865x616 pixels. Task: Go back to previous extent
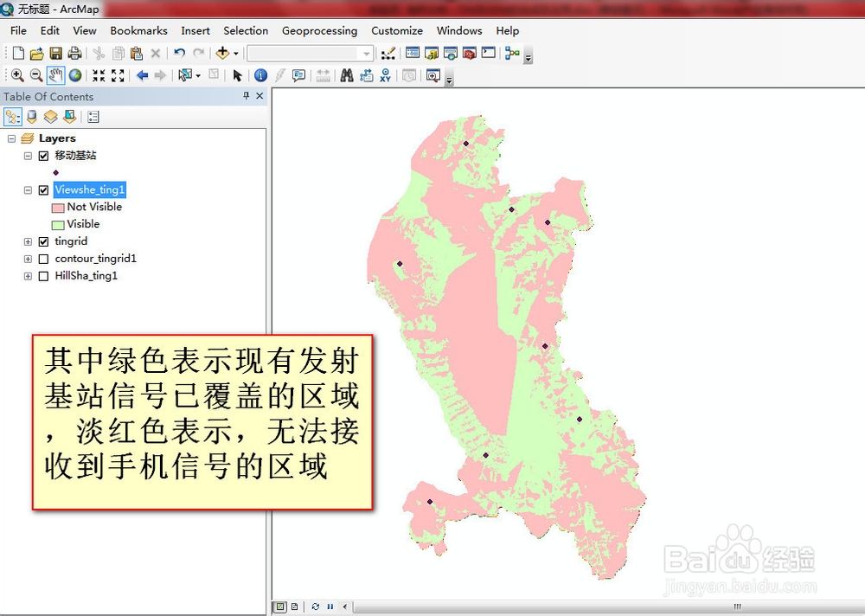(x=142, y=75)
